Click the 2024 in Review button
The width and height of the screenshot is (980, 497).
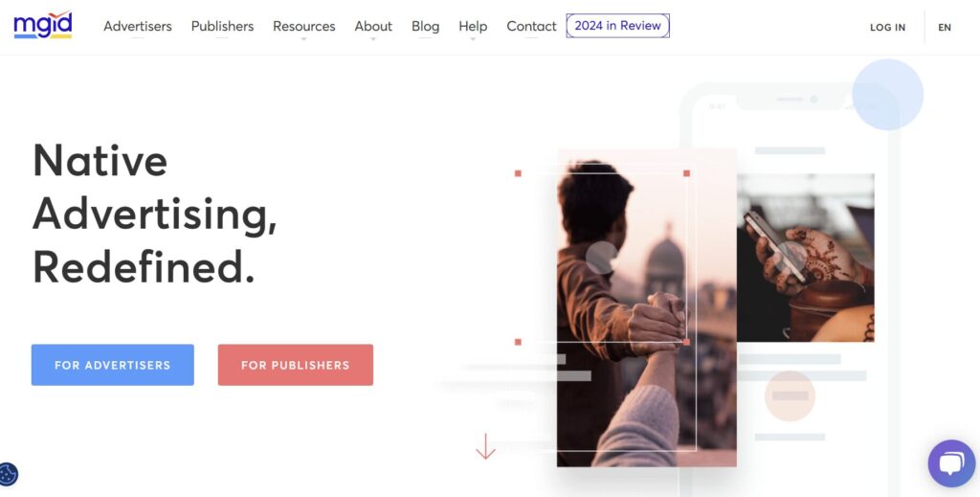tap(617, 26)
